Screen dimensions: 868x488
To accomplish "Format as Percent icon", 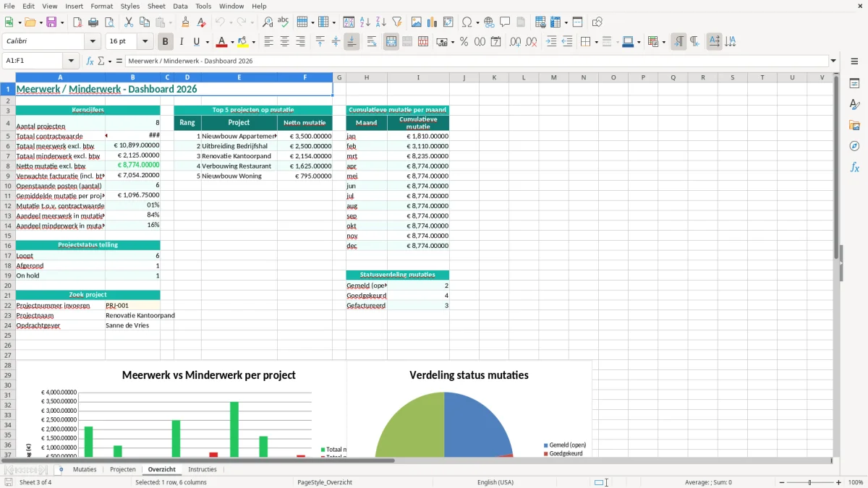I will coord(464,42).
